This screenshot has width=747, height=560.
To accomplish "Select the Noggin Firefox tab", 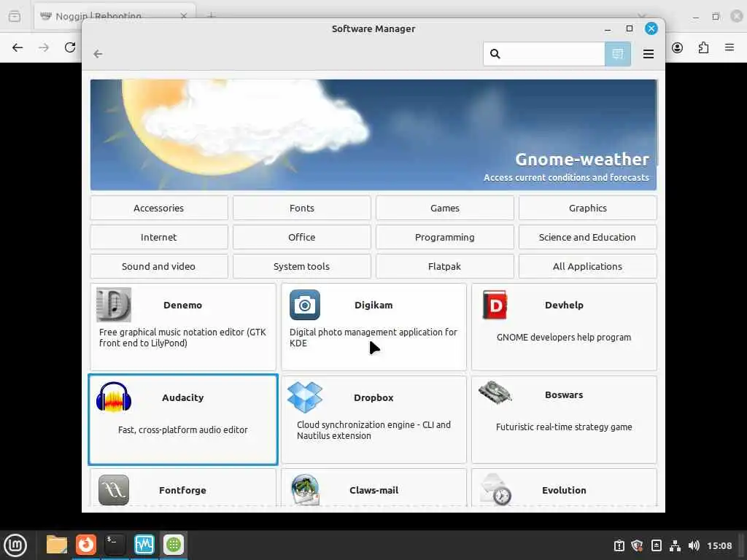I will [115, 16].
